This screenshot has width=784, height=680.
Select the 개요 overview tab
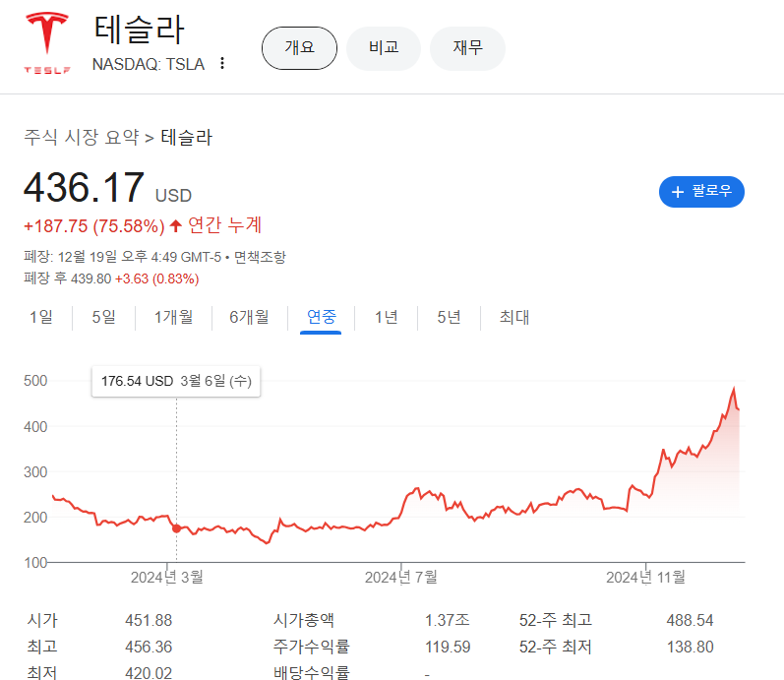299,48
